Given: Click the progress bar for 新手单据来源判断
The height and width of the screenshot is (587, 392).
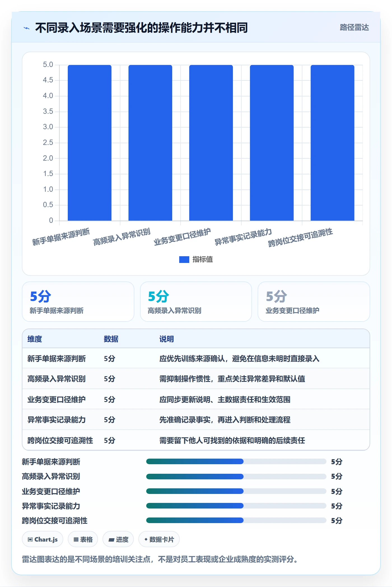Looking at the screenshot, I should coord(236,461).
